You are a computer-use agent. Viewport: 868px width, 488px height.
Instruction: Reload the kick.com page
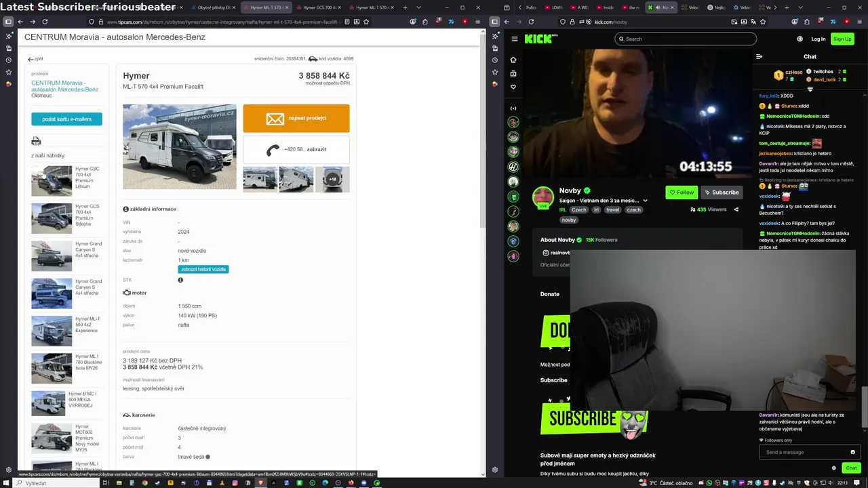coord(531,22)
